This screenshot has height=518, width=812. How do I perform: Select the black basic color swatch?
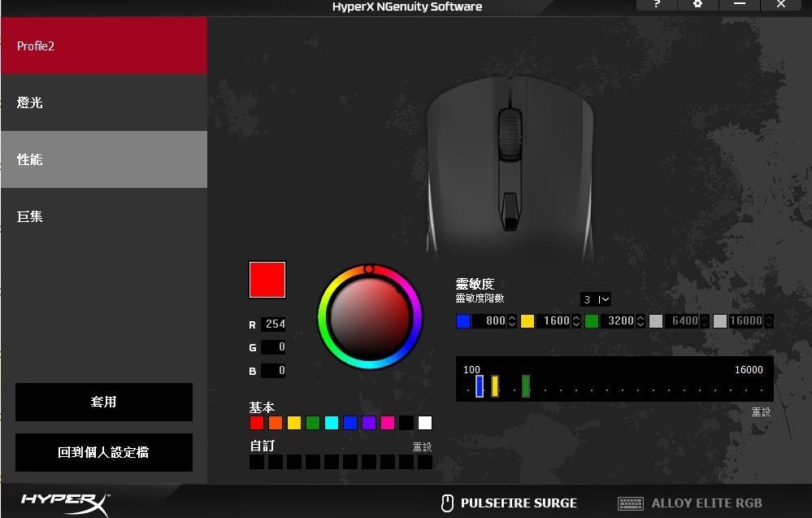tap(406, 423)
